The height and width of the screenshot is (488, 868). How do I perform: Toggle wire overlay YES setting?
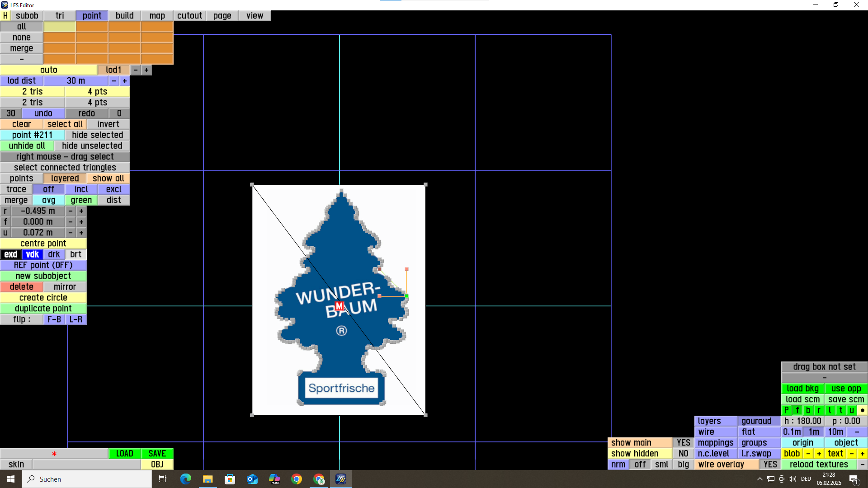tap(770, 465)
